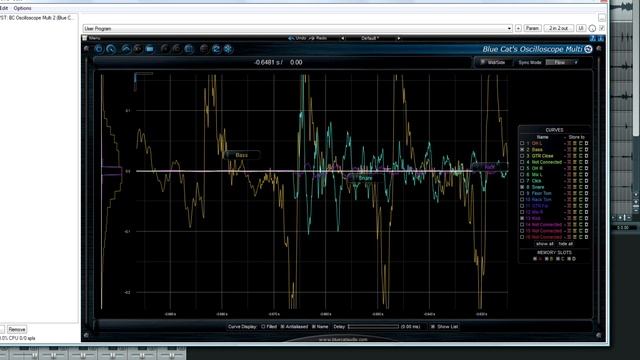Open the Default preset selector
Viewport: 640px width, 360px height.
click(x=370, y=38)
